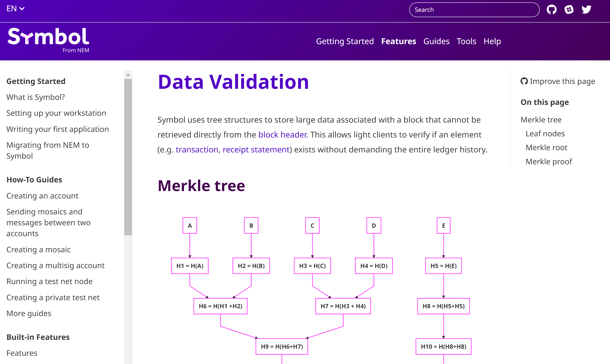Viewport: 610px width, 364px height.
Task: Open More guides sidebar link
Action: (x=29, y=313)
